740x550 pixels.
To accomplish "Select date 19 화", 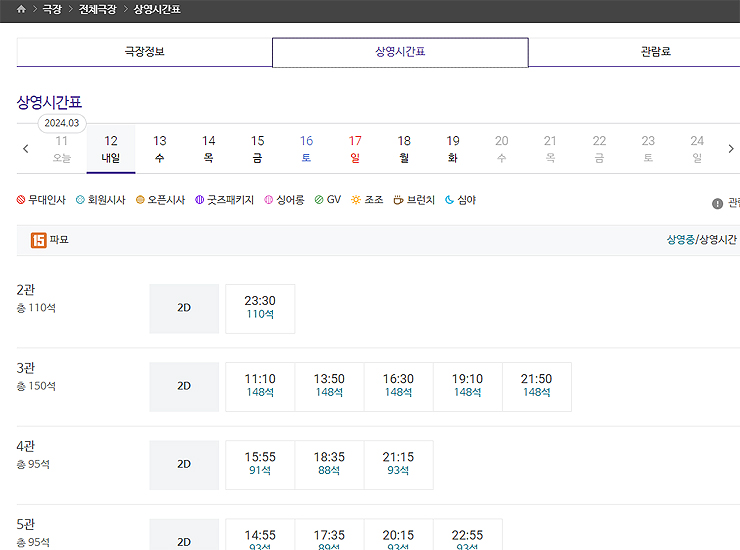I will click(453, 149).
